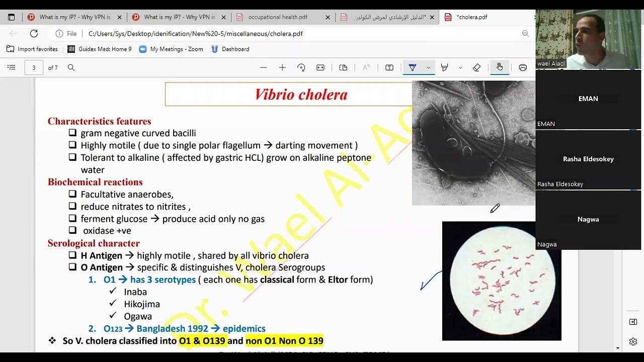644x362 pixels.
Task: Activate the Read aloud button
Action: (x=366, y=67)
